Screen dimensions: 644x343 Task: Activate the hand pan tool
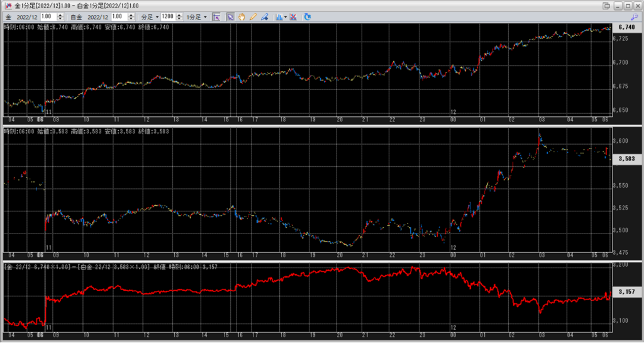[x=241, y=16]
